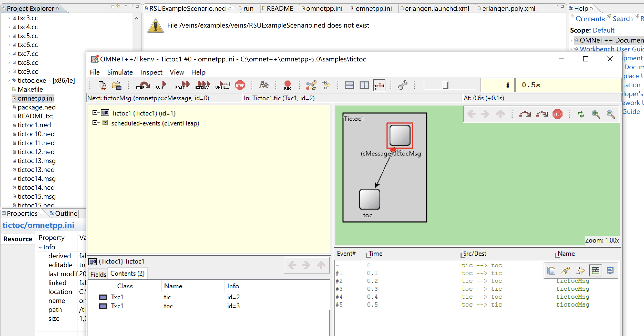Run simulation in EXPRESS mode

202,85
